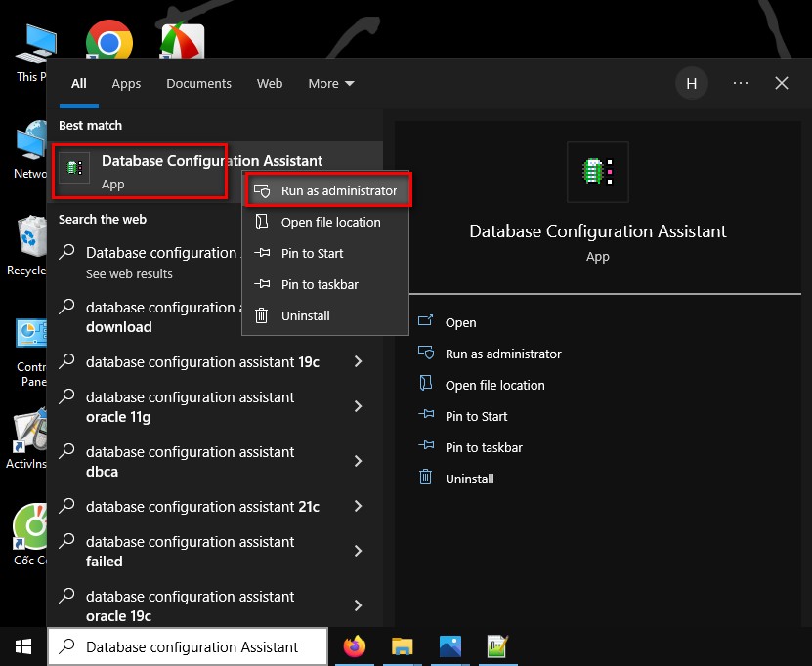Open Firefox from the taskbar
Screen dimensions: 812x666
pyautogui.click(x=355, y=646)
